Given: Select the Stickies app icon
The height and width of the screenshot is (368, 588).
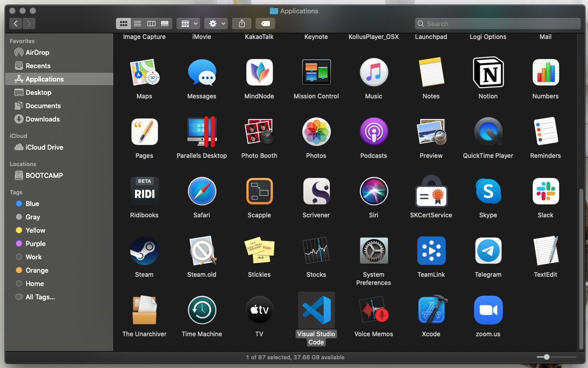Looking at the screenshot, I should (259, 251).
